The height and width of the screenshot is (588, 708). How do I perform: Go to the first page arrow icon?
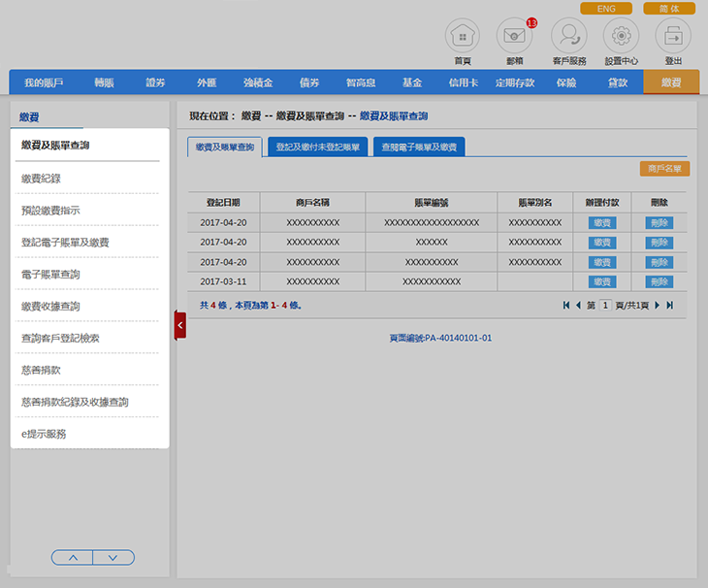click(x=566, y=306)
